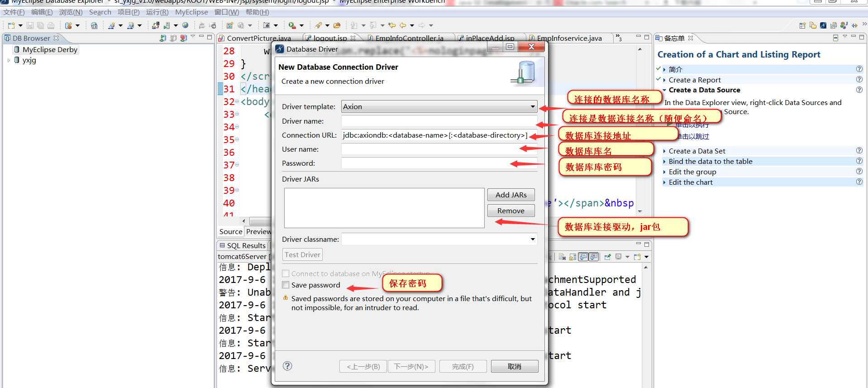
Task: Click the 取消 cancel button
Action: 515,366
